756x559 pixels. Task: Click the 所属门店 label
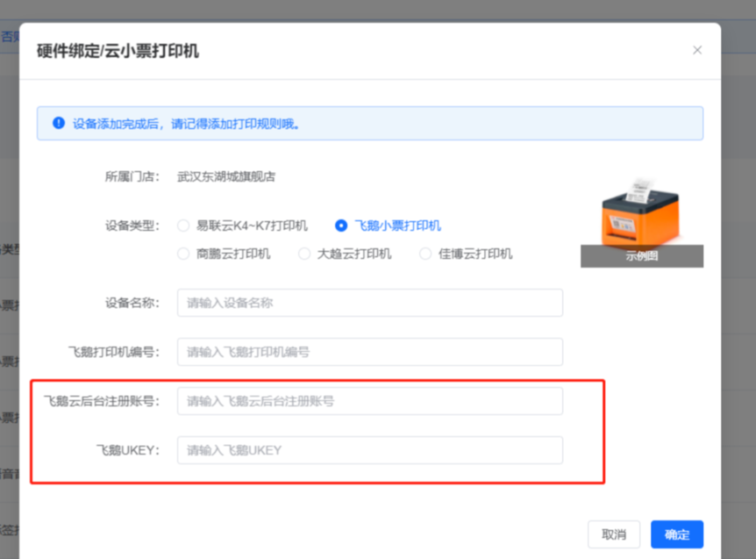[132, 176]
